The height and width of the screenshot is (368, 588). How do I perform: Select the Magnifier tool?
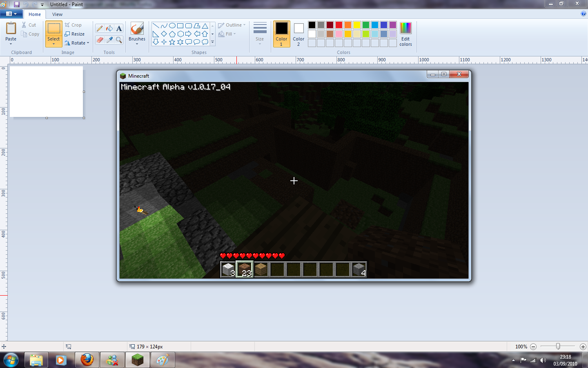coord(119,40)
